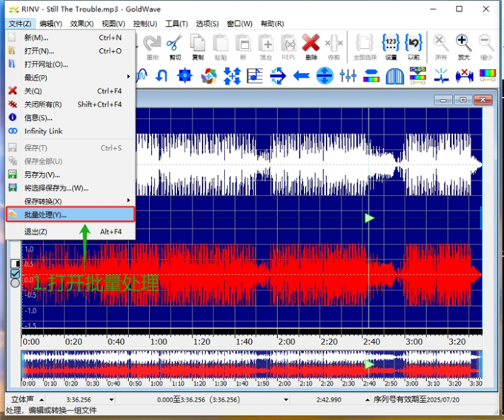Choose Close All (关闭所有) in File menu

click(70, 104)
